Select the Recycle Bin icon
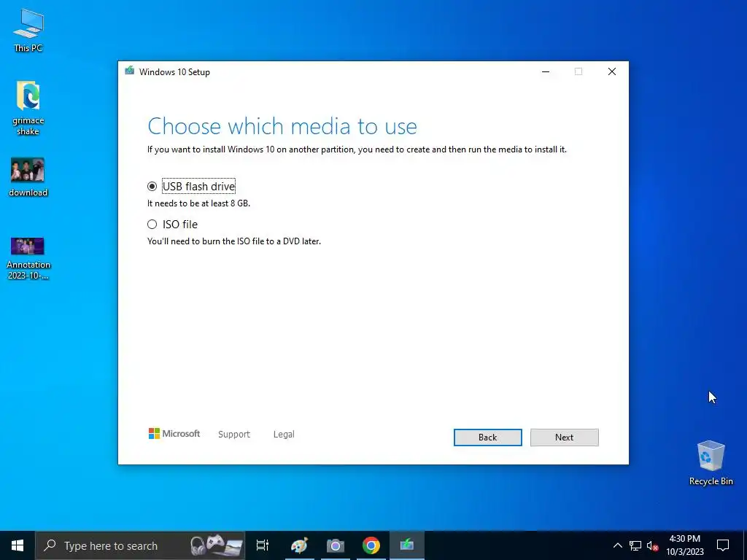This screenshot has width=747, height=560. [x=711, y=463]
